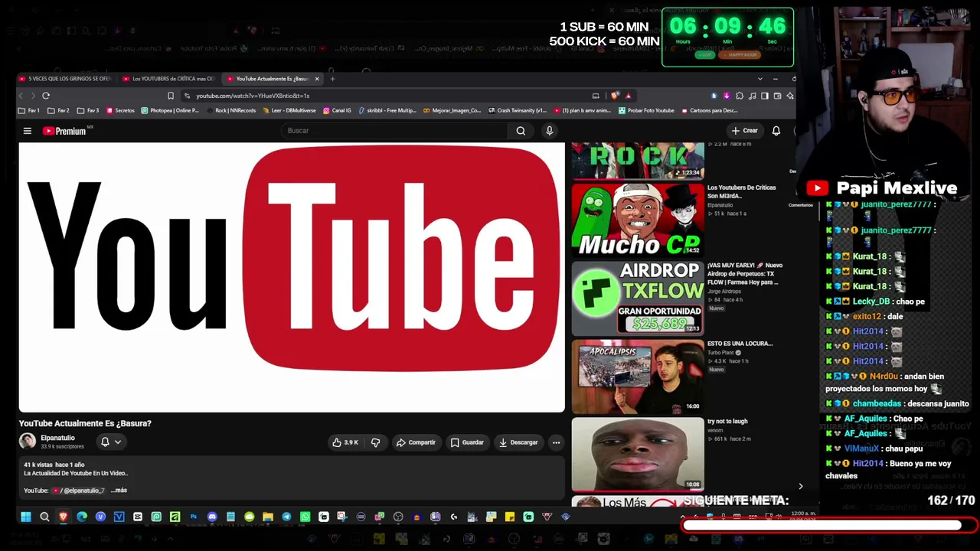
Task: Open the Fav 3 bookmarks folder
Action: [88, 111]
